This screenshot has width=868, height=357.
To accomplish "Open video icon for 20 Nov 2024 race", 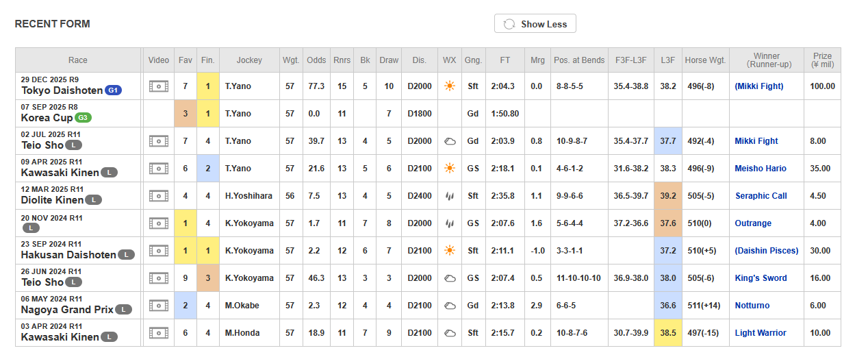I will (x=158, y=223).
